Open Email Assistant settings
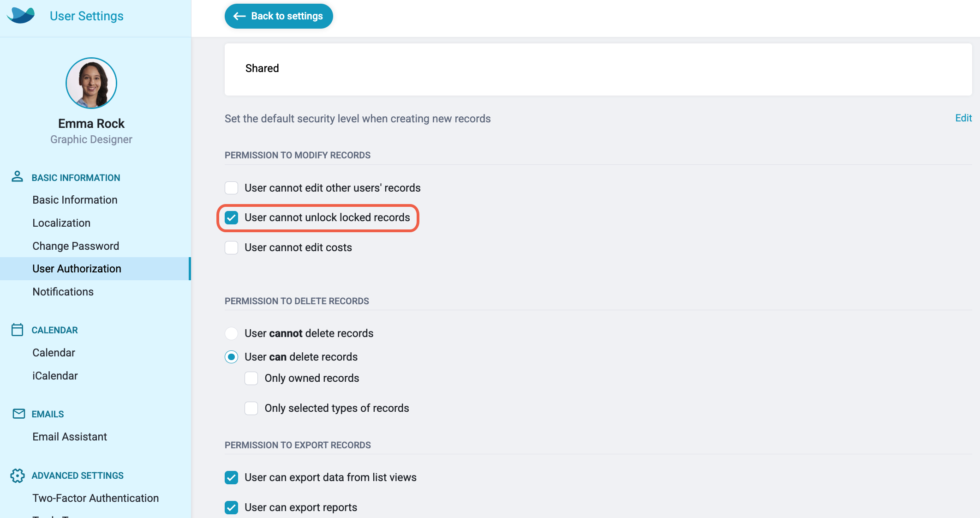The image size is (980, 518). [x=70, y=437]
